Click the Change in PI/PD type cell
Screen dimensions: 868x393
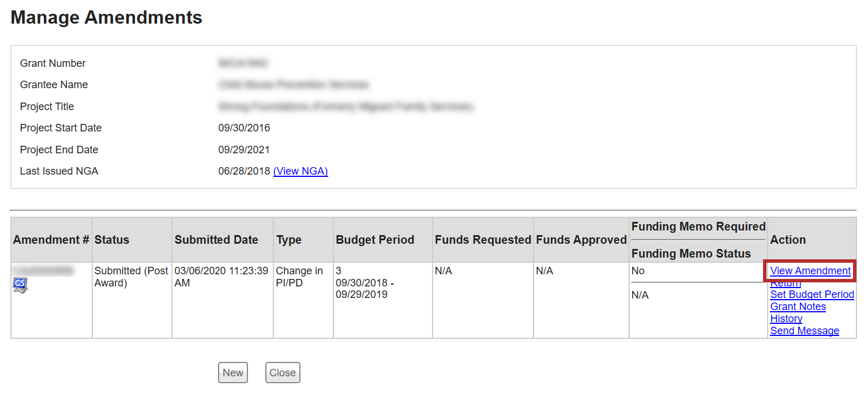pos(299,277)
